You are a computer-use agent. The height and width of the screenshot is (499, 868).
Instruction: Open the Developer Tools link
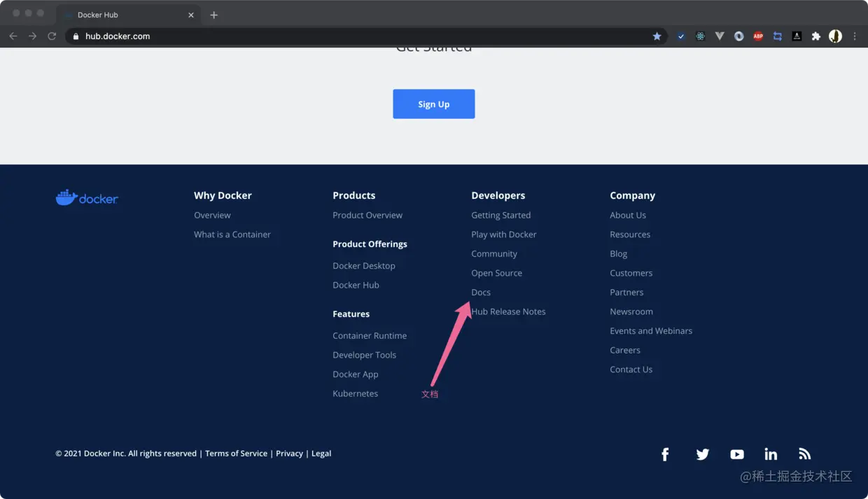coord(365,355)
